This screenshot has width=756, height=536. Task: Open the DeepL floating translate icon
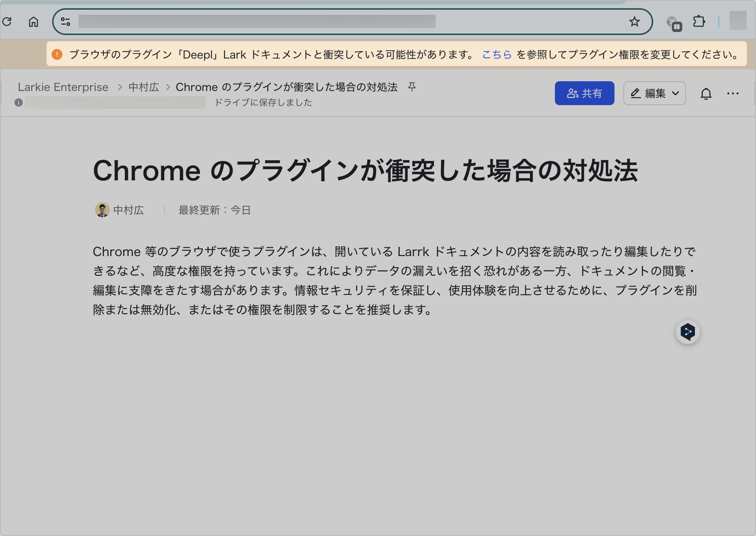687,332
